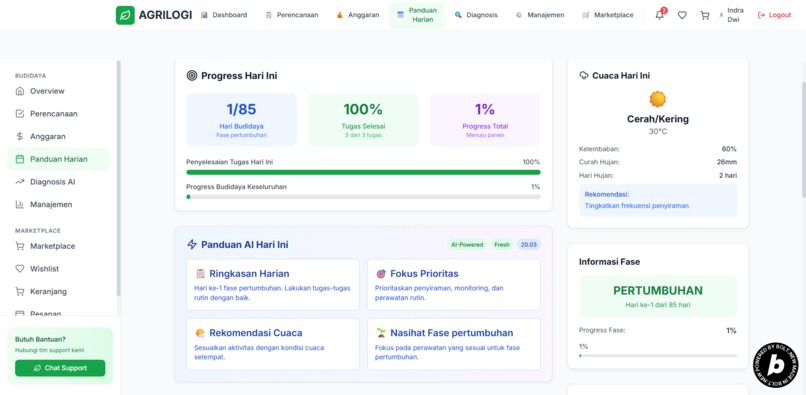Screen dimensions: 806x395
Task: Click the Chat Support button
Action: pos(60,368)
